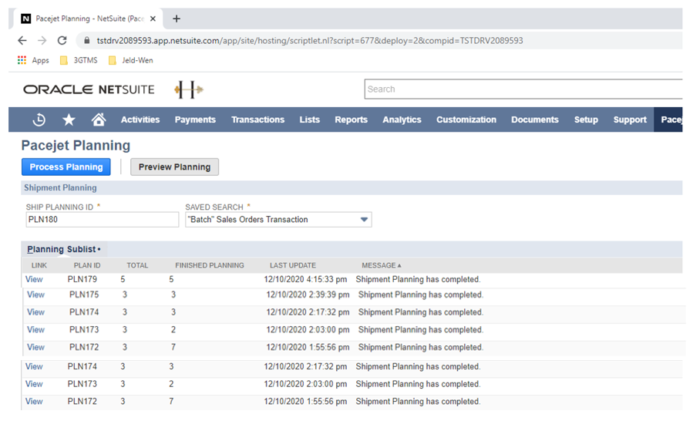Go to Home via house icon
700x421 pixels.
[98, 120]
